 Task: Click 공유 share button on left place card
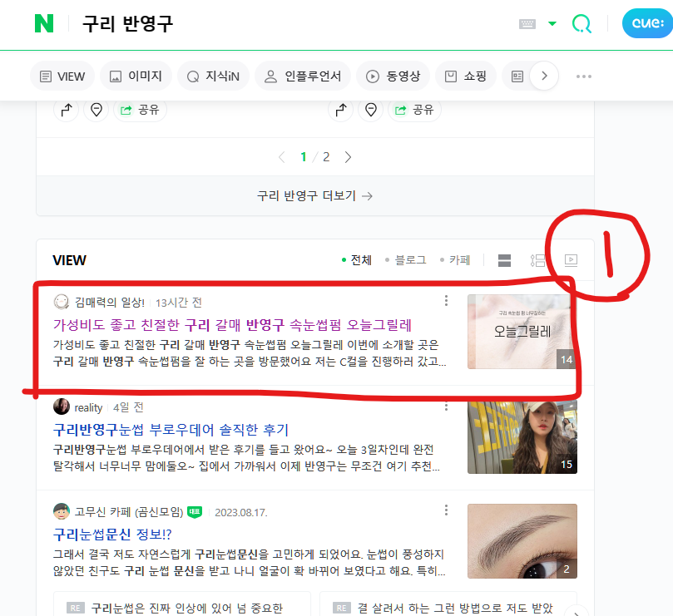141,110
